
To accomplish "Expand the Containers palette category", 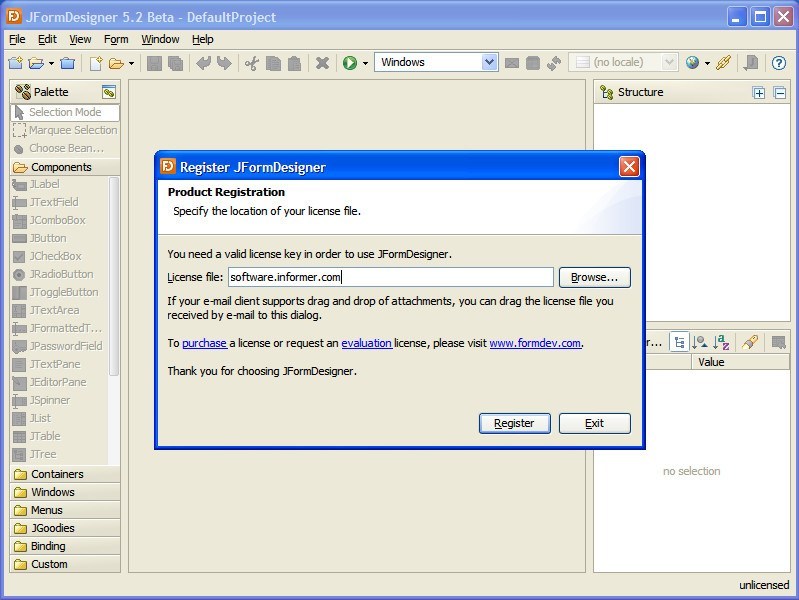I will coord(65,474).
